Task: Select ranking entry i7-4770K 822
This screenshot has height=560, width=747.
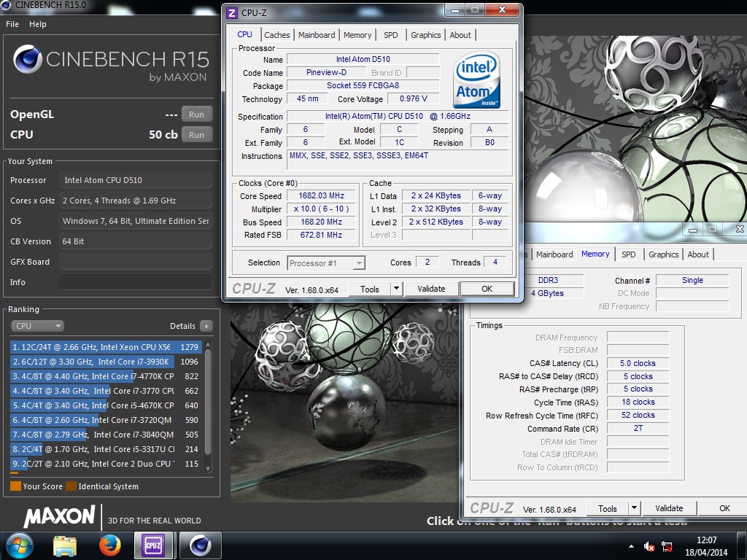Action: point(106,376)
